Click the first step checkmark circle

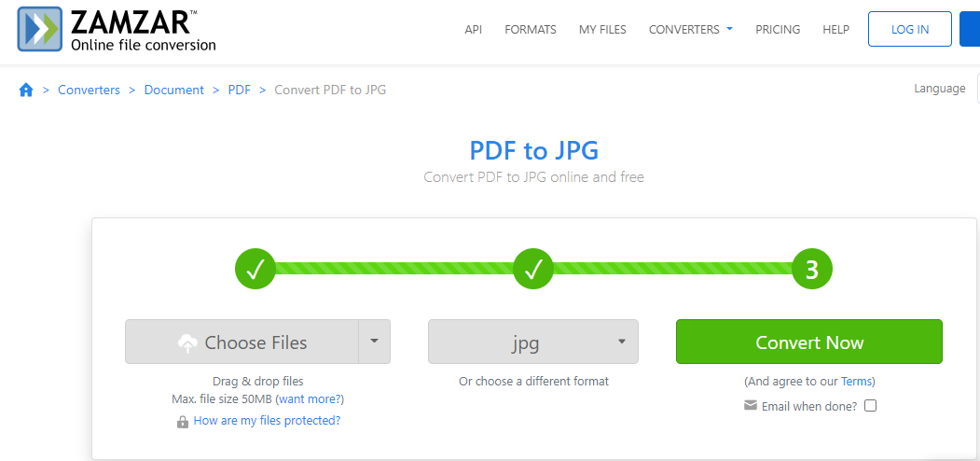pos(255,269)
